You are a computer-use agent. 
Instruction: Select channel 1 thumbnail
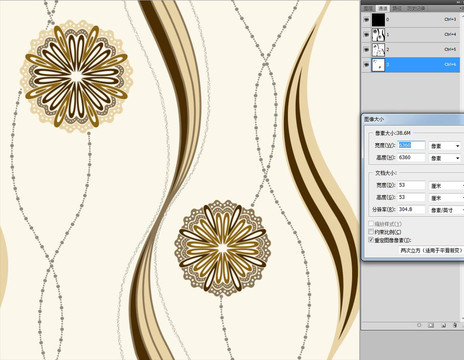tap(378, 35)
